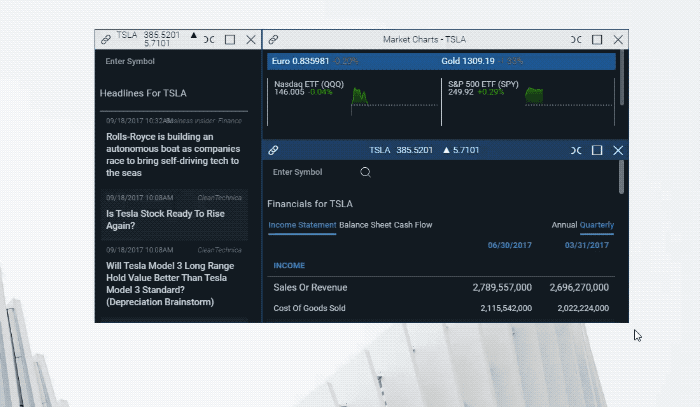Click the Gold 1309.19 ticker
The image size is (700, 407).
pyautogui.click(x=468, y=61)
